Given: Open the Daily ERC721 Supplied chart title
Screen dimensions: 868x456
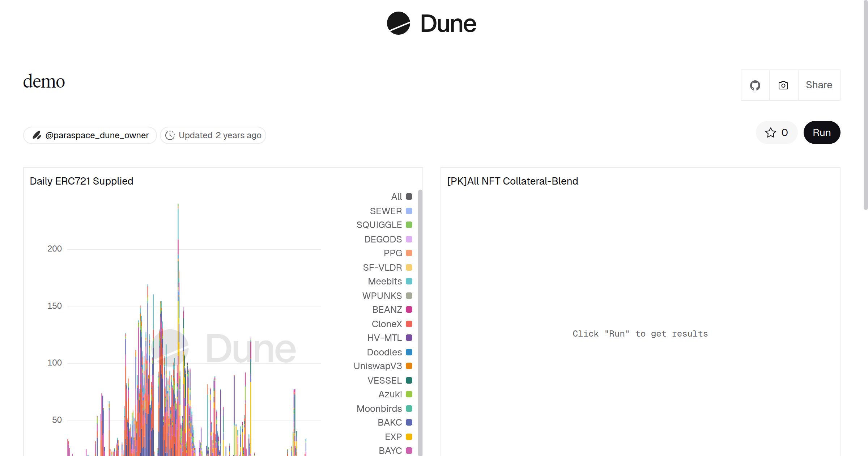Looking at the screenshot, I should pyautogui.click(x=81, y=181).
